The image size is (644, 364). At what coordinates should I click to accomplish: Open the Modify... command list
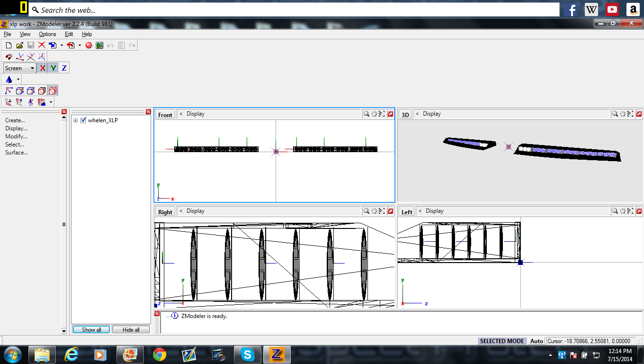[x=16, y=136]
